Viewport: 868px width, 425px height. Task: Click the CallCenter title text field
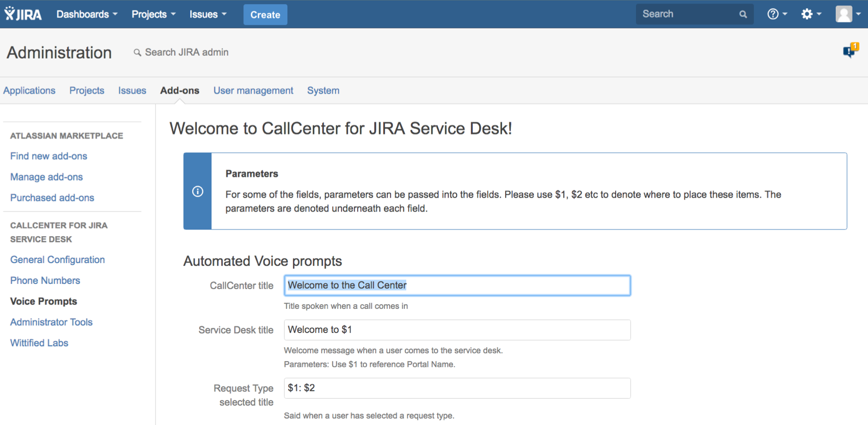point(457,285)
